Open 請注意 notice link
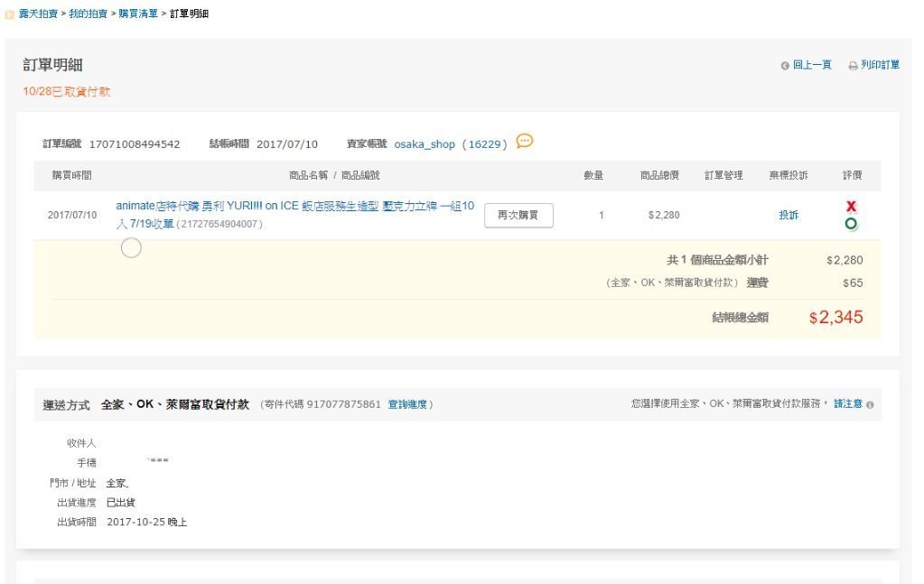Image resolution: width=924 pixels, height=584 pixels. pyautogui.click(x=848, y=403)
